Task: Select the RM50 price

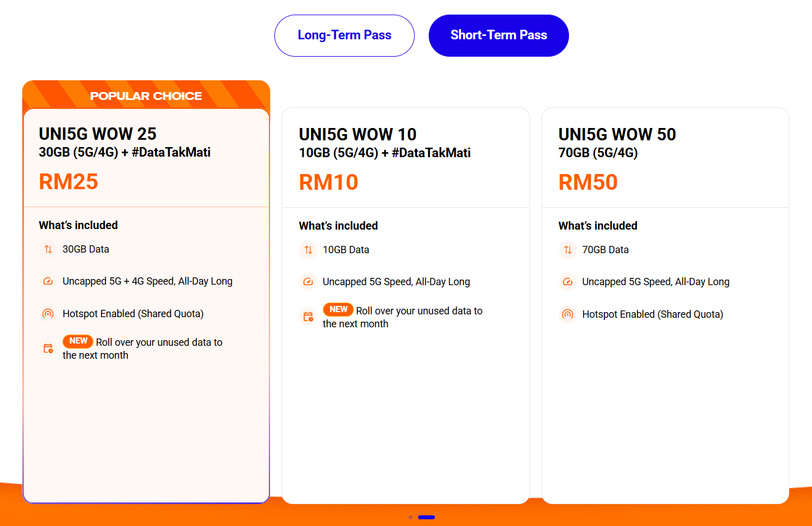Action: coord(588,182)
